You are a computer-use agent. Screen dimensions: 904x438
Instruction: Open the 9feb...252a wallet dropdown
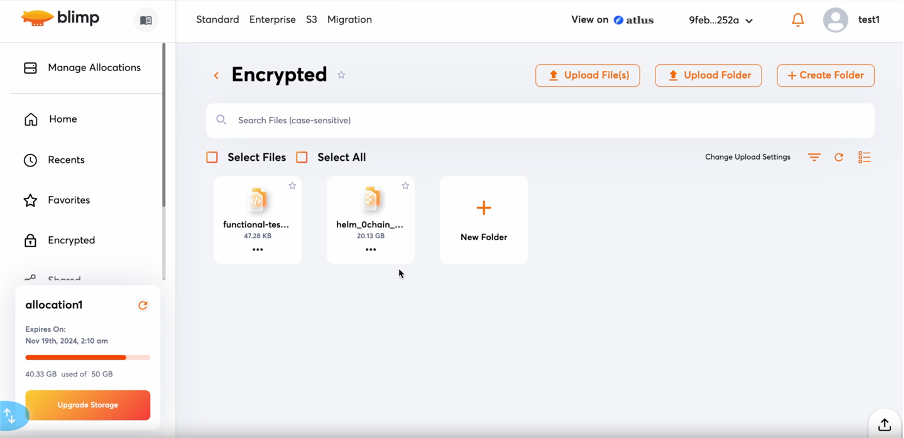coord(721,20)
